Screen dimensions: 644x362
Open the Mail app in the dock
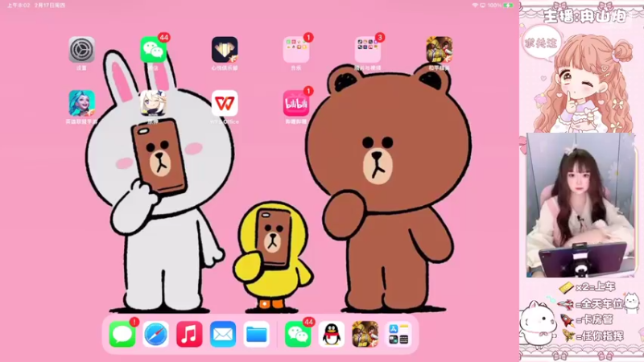pos(223,334)
